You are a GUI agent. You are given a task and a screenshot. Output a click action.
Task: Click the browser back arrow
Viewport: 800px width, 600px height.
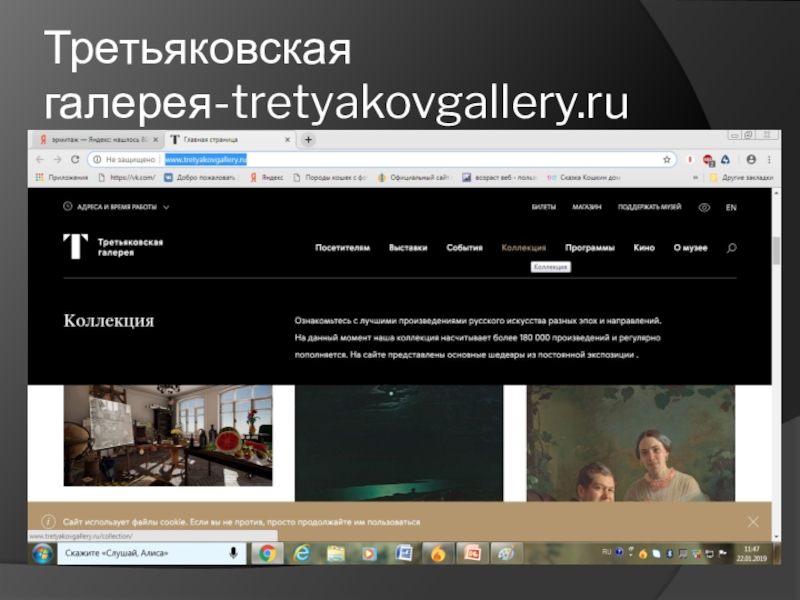(x=40, y=160)
